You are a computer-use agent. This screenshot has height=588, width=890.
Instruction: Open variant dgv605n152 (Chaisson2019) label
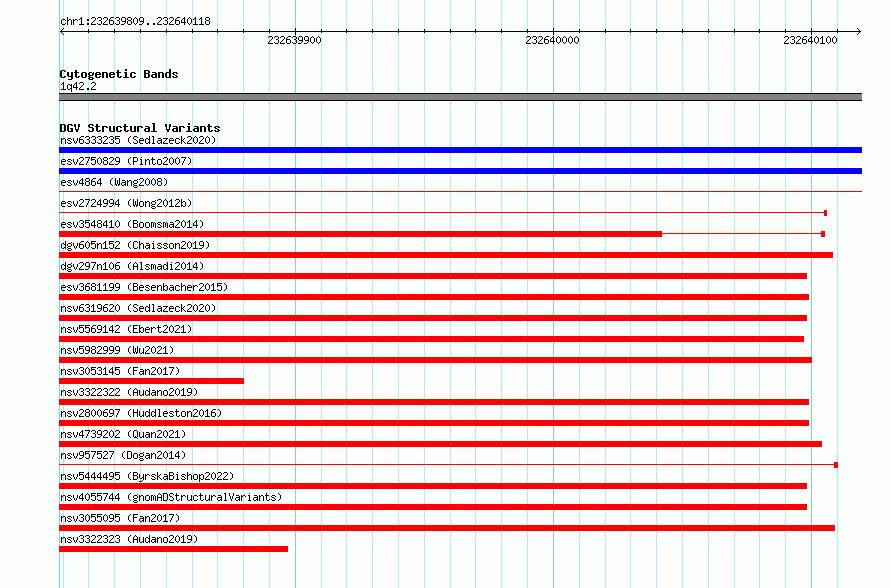click(x=135, y=245)
